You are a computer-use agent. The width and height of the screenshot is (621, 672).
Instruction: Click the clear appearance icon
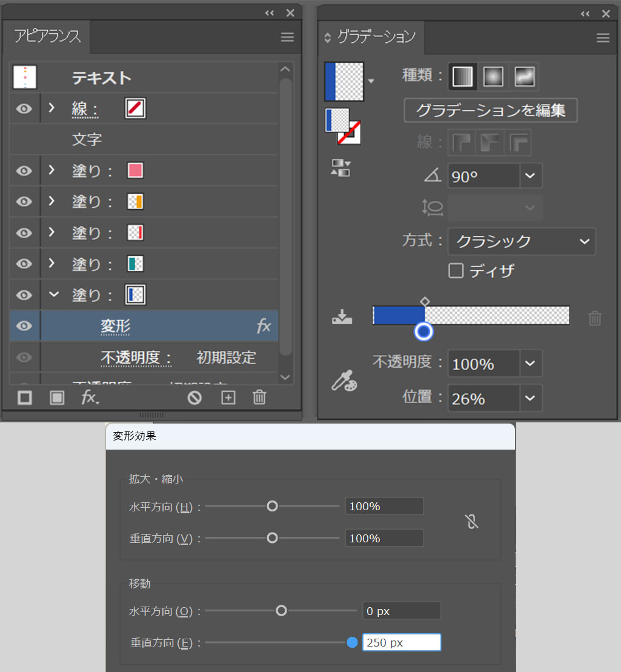194,398
